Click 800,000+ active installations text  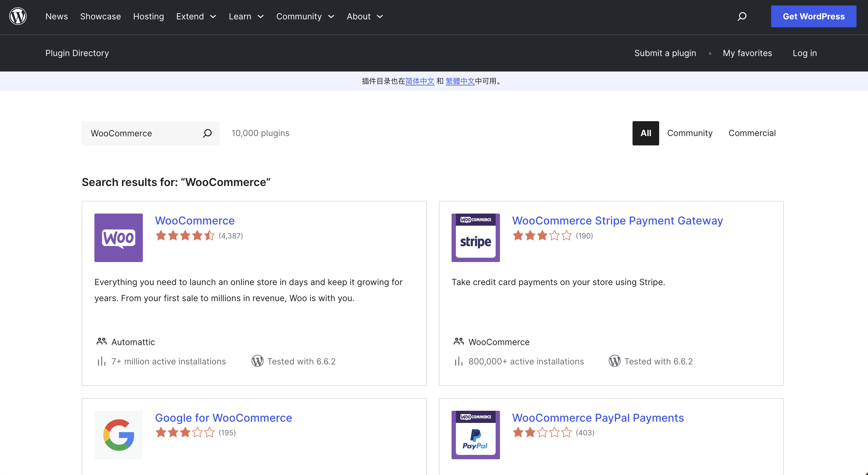pos(526,361)
